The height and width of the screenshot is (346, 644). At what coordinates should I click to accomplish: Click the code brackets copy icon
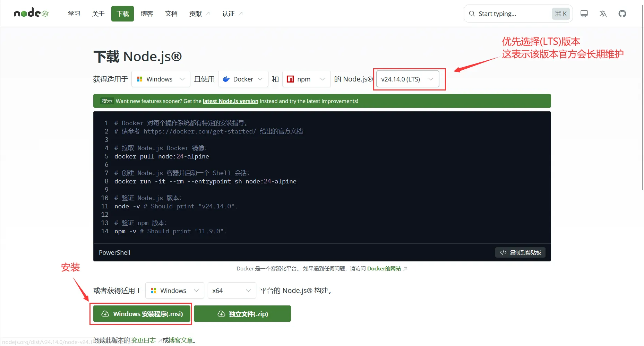[x=503, y=252]
